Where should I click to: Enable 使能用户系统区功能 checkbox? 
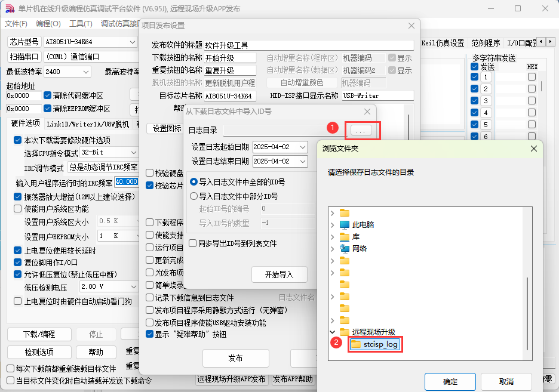click(17, 209)
